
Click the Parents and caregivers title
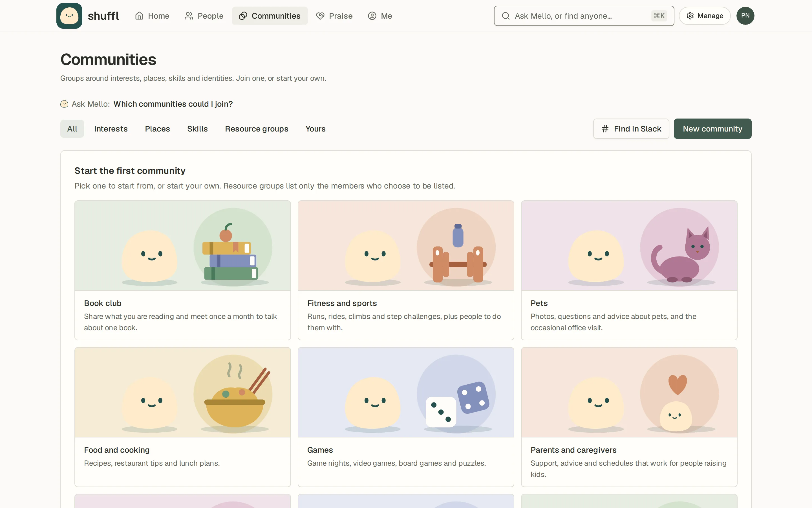(573, 450)
